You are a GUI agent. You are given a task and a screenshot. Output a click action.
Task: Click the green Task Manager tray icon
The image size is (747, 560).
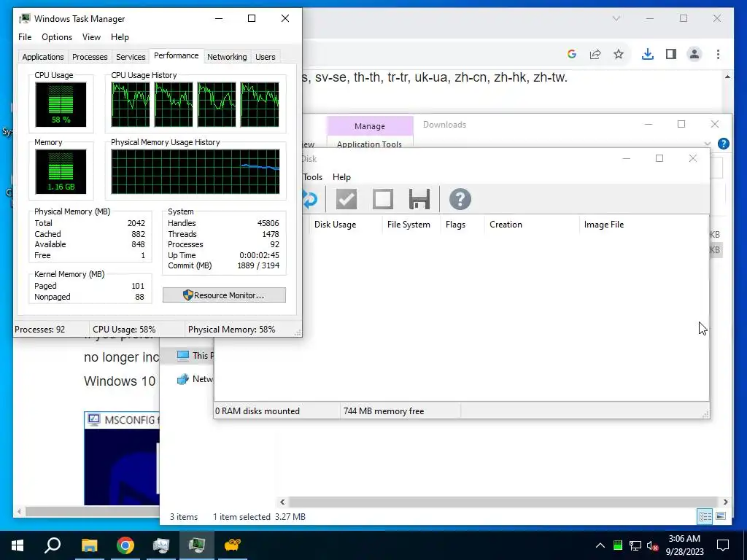pyautogui.click(x=618, y=545)
